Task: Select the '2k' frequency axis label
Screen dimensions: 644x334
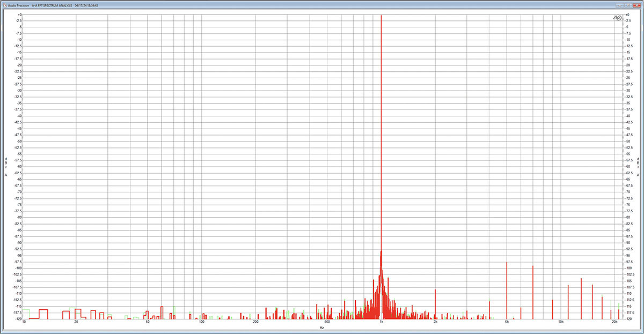Action: pyautogui.click(x=435, y=322)
